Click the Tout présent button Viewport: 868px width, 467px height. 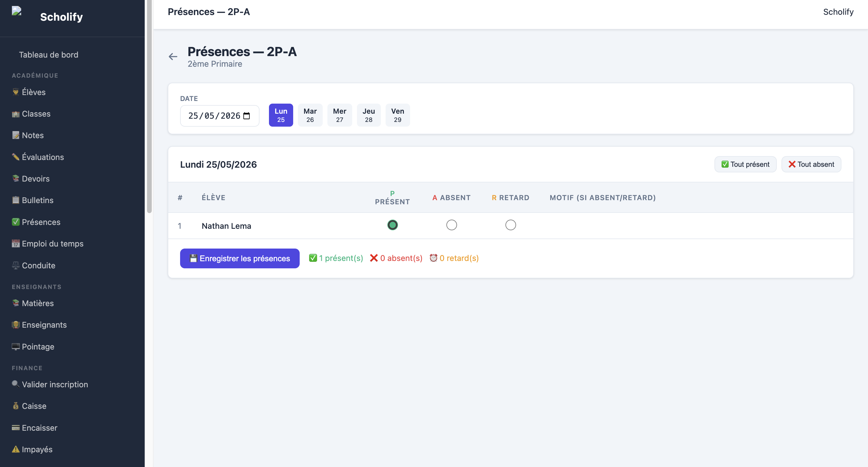coord(745,164)
